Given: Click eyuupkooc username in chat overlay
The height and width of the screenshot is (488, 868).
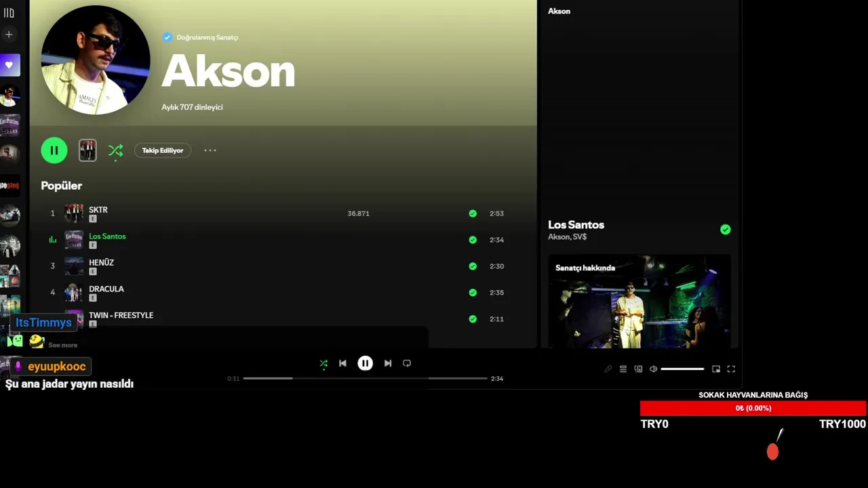Looking at the screenshot, I should pyautogui.click(x=57, y=367).
